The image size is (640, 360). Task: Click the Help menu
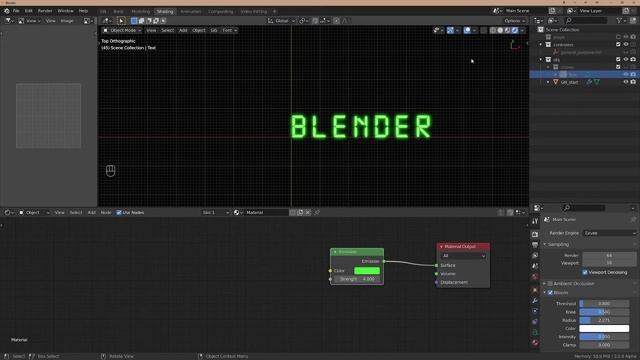click(x=83, y=11)
